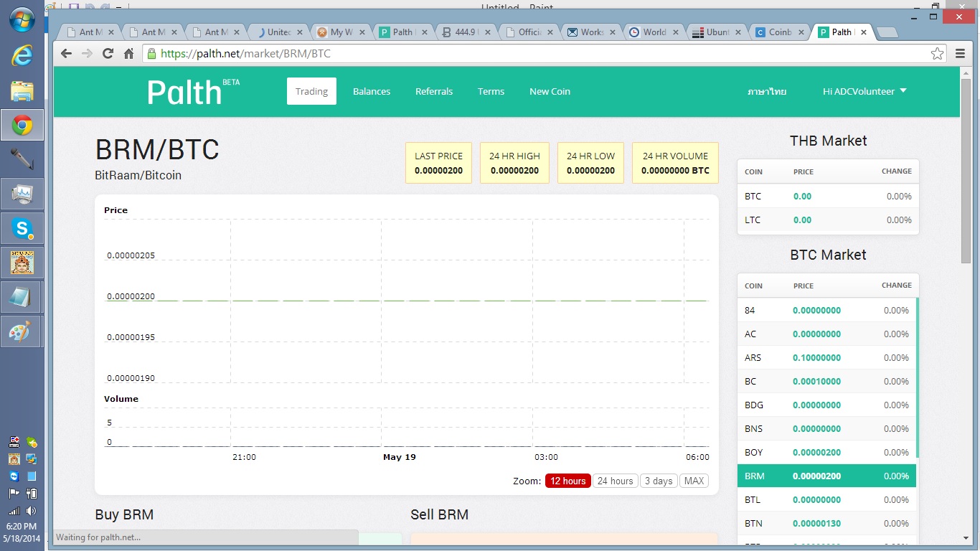
Task: Open the ARS coin in BTC Market
Action: (826, 357)
